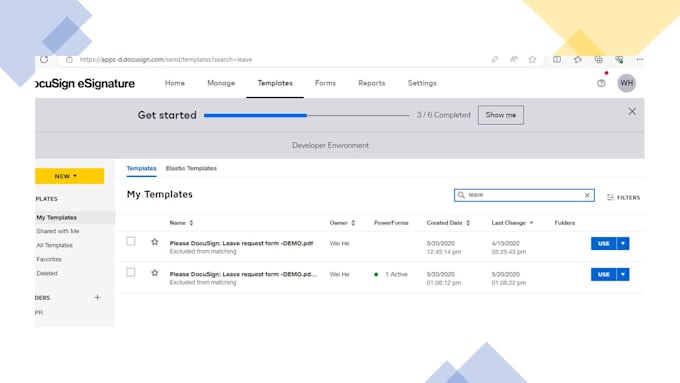Open the WH user profile avatar
The image size is (680, 383).
tap(627, 83)
